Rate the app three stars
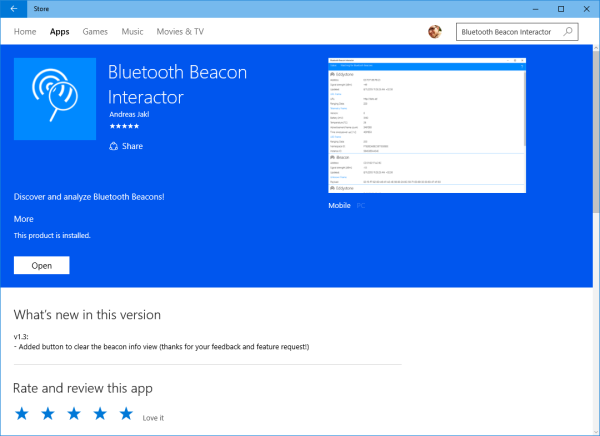The width and height of the screenshot is (600, 436). tap(74, 413)
